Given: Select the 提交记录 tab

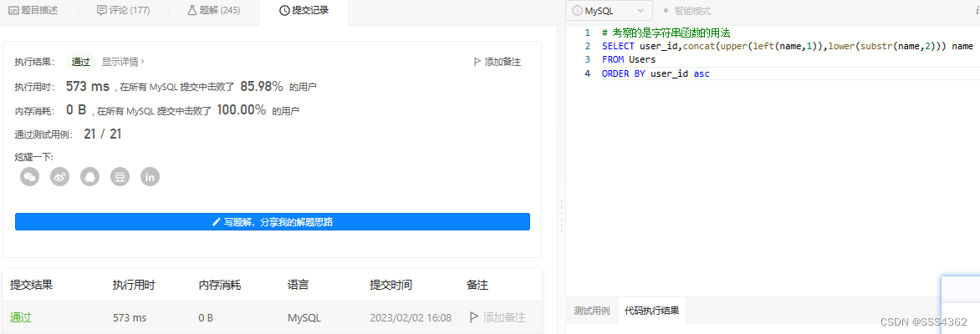Looking at the screenshot, I should click(x=304, y=11).
